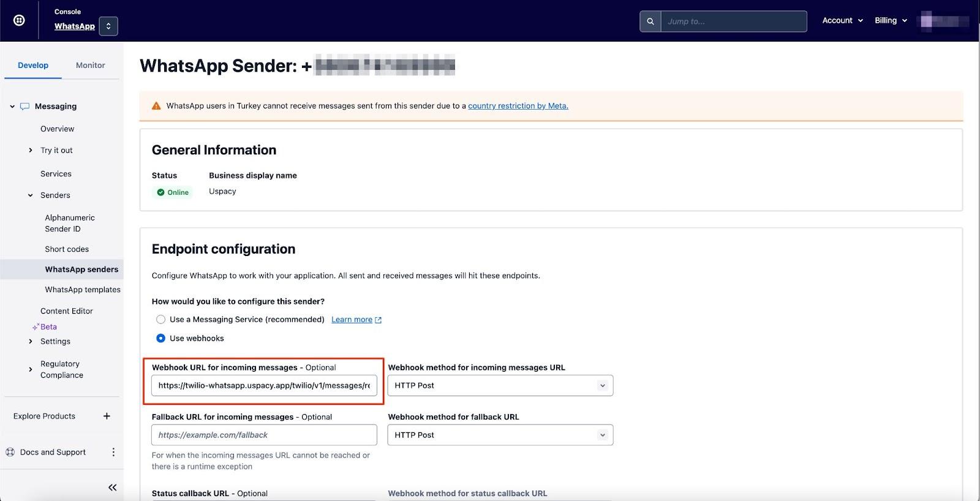Viewport: 980px width, 501px height.
Task: Open the product switcher next to WhatsApp
Action: pos(108,26)
